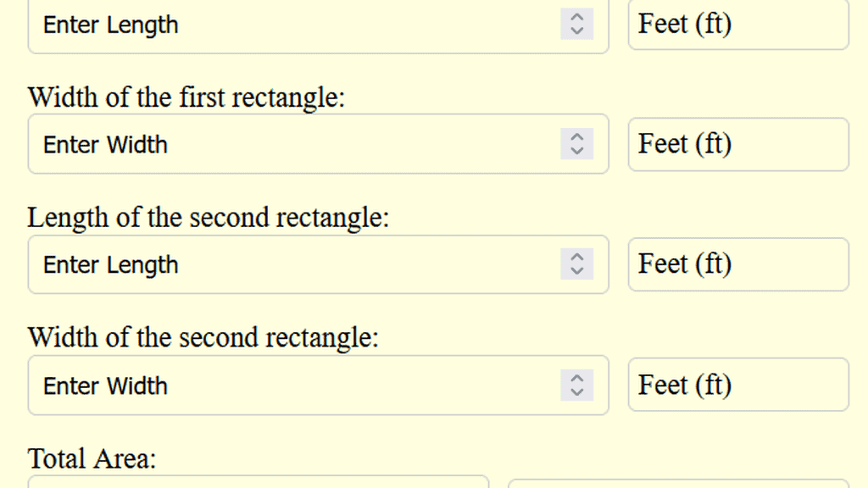Click the 'Length of the second rectangle' label

coord(208,218)
